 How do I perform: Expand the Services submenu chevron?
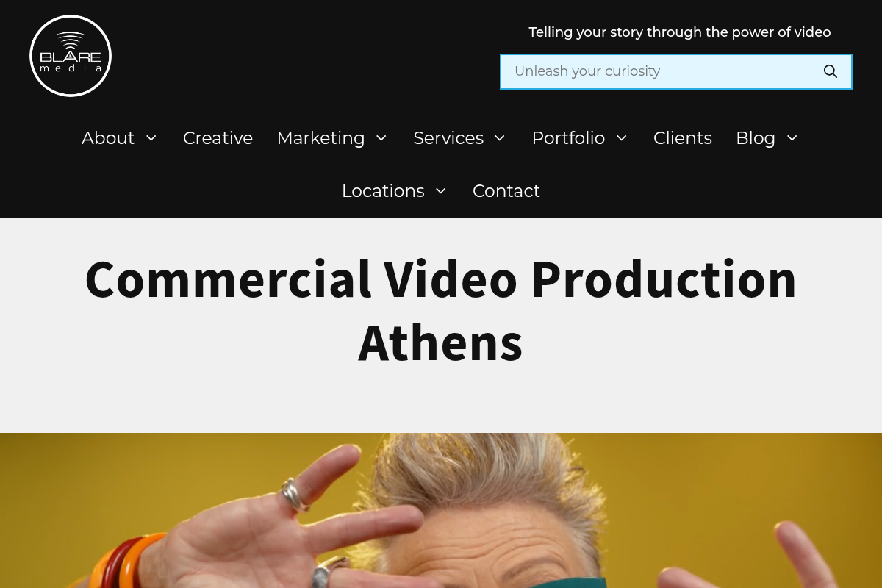500,138
